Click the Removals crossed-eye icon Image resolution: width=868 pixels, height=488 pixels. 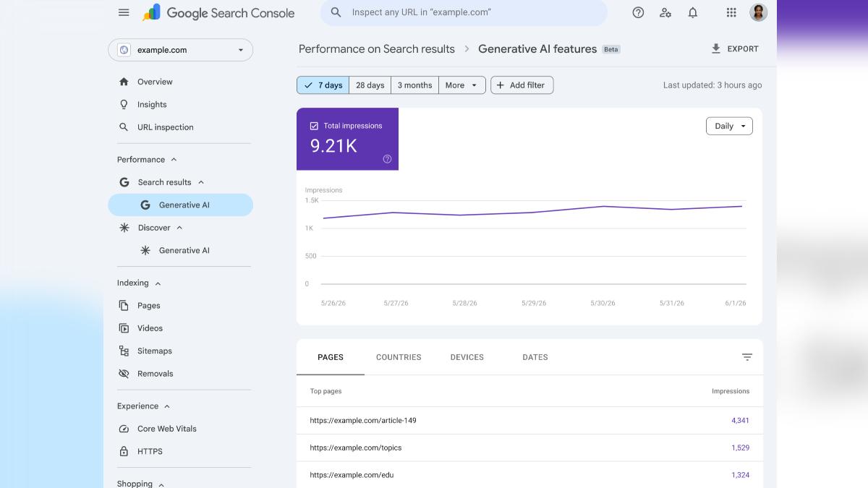(124, 374)
